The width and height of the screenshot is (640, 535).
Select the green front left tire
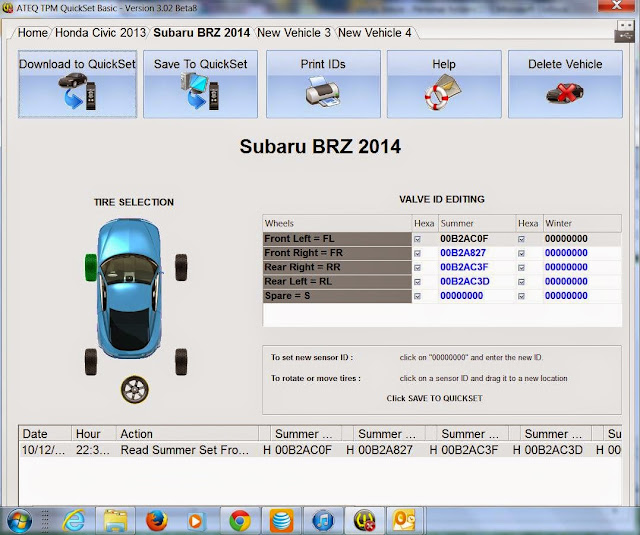[91, 267]
